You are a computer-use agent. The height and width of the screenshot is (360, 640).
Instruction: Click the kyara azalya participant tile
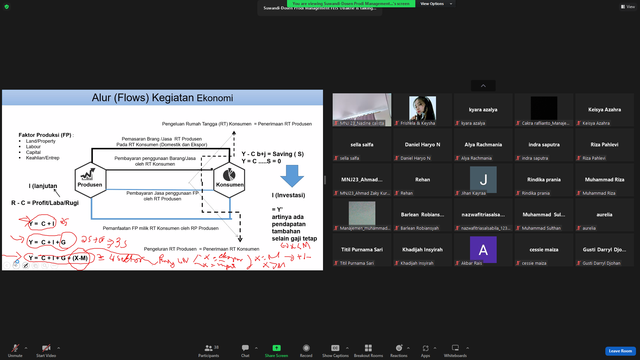(483, 109)
